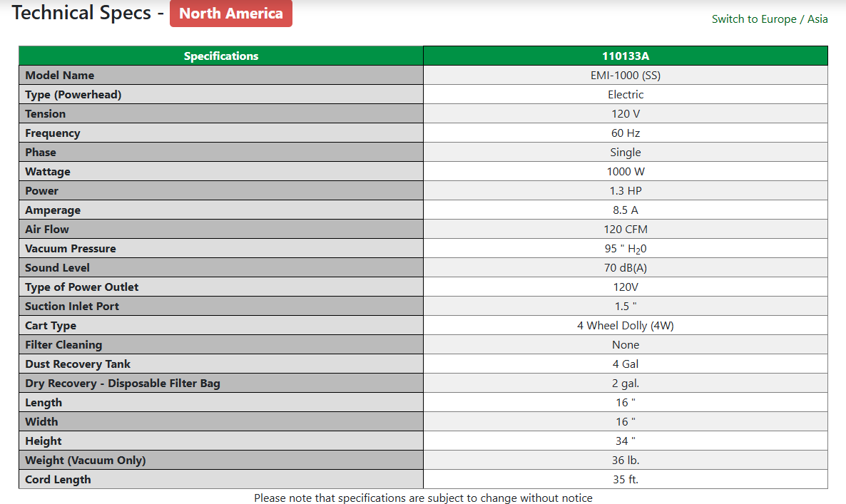Select the Electric value cell
Screen dimensions: 846x504
pos(626,94)
